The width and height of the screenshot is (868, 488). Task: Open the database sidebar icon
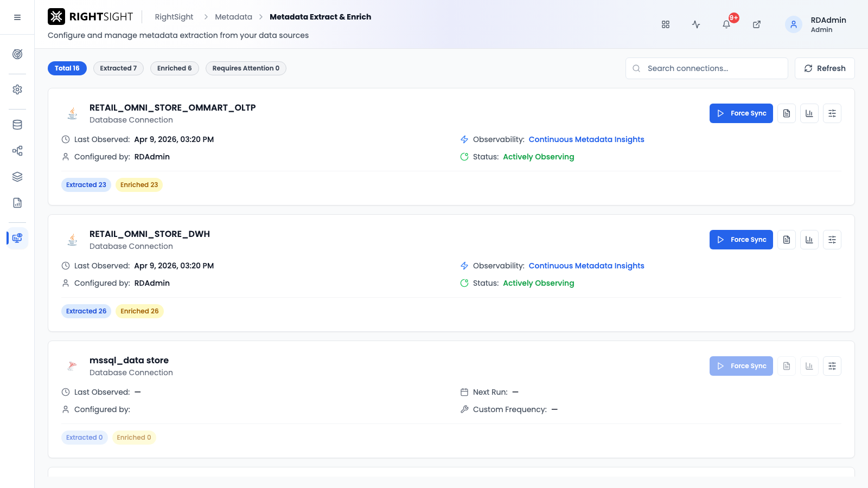[17, 125]
